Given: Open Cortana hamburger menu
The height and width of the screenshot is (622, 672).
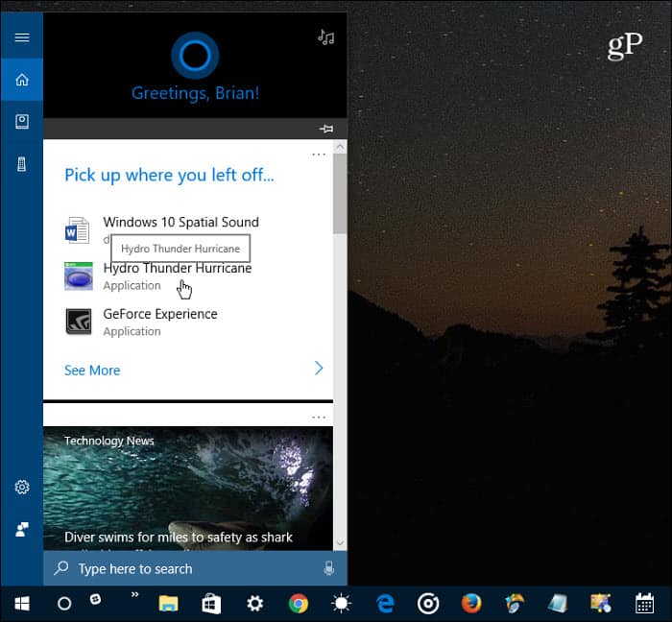Looking at the screenshot, I should (x=22, y=37).
